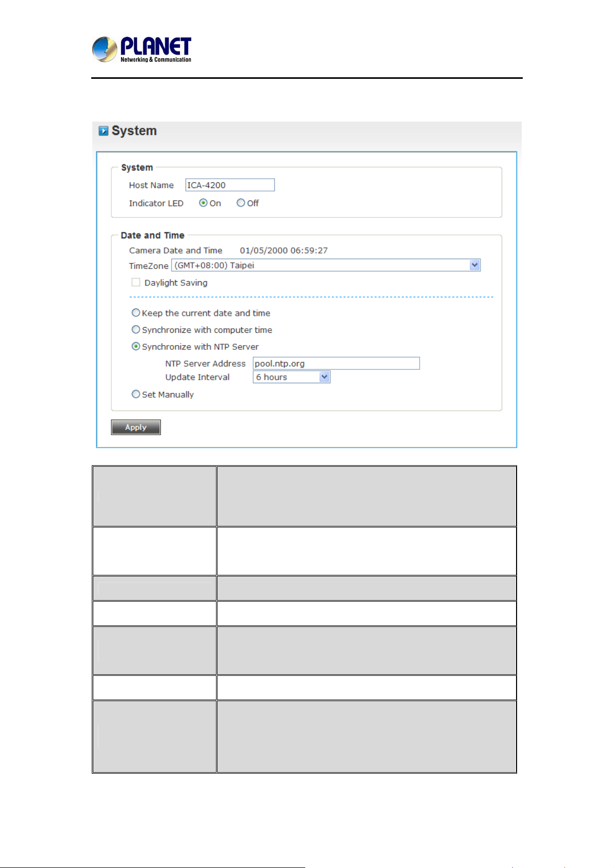Click the Indicator LED label

156,203
